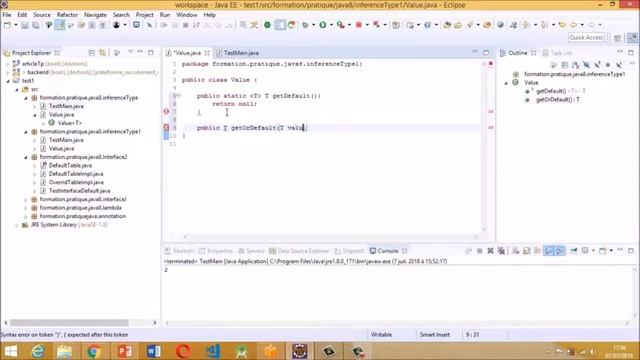Open the Source menu
The height and width of the screenshot is (360, 640).
click(x=42, y=15)
